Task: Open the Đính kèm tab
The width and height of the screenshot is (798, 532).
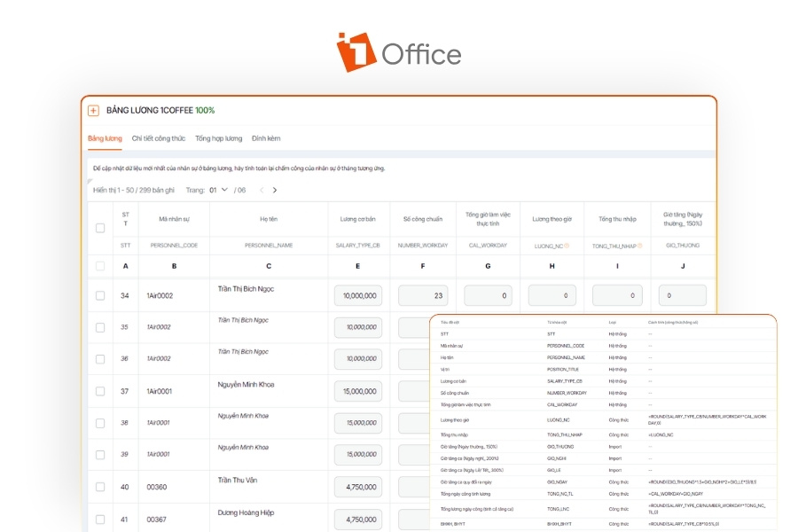Action: click(x=266, y=138)
